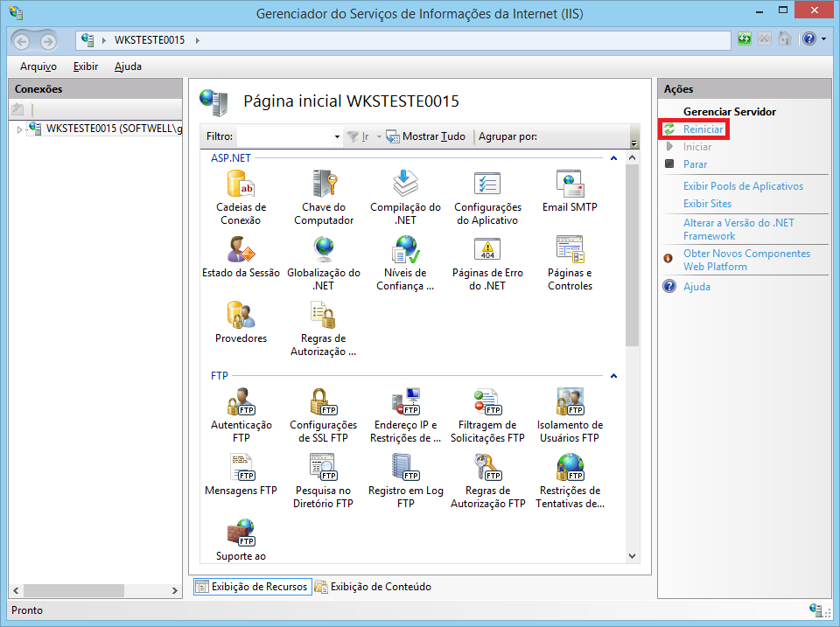Open the Arquivo menu

[x=38, y=66]
